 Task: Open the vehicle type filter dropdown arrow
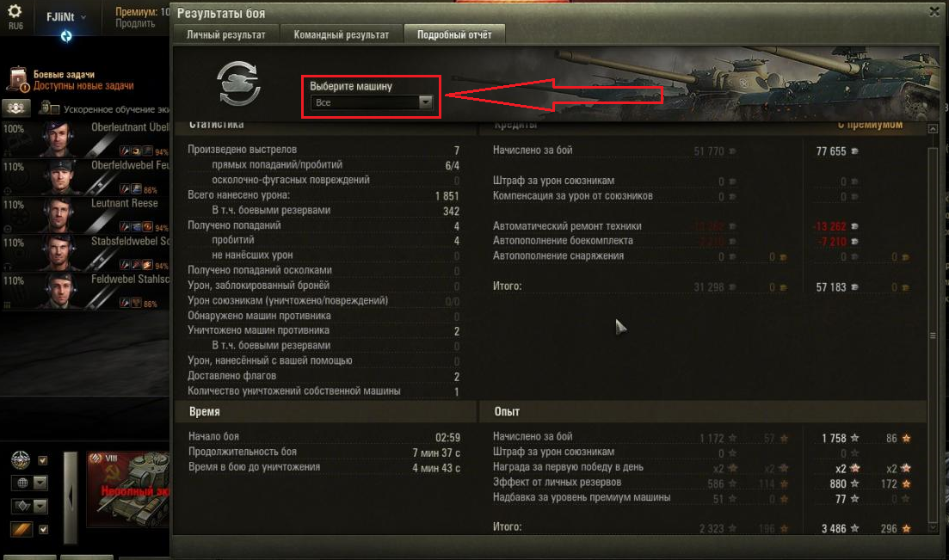(40, 506)
